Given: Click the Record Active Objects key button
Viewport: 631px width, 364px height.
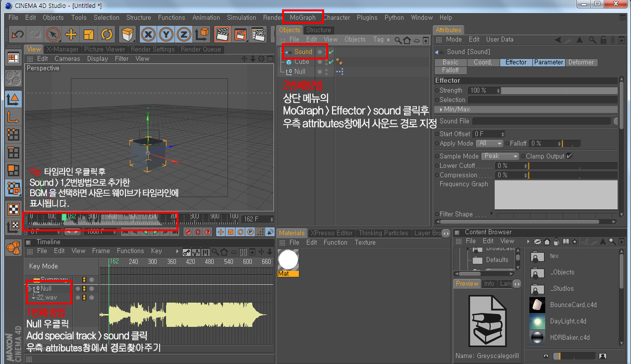Looking at the screenshot, I should pyautogui.click(x=188, y=232).
